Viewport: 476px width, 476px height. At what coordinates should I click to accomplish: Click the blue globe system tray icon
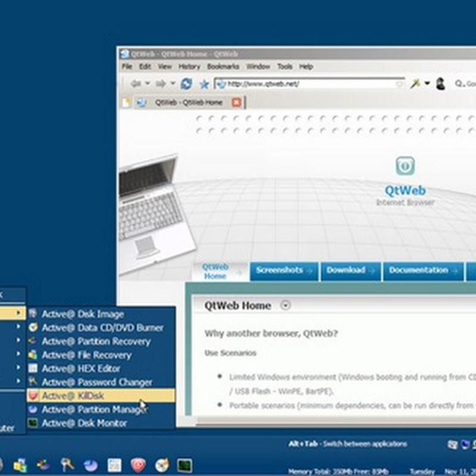click(465, 444)
